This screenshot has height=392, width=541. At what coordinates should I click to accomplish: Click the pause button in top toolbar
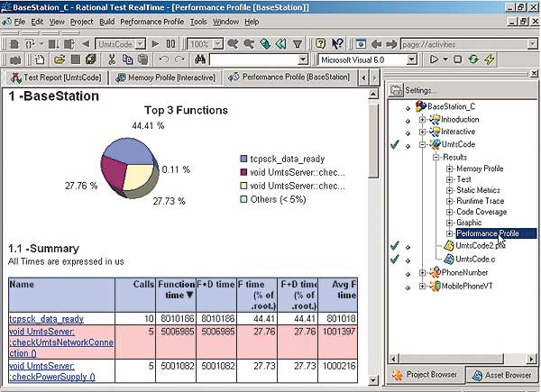(x=170, y=44)
